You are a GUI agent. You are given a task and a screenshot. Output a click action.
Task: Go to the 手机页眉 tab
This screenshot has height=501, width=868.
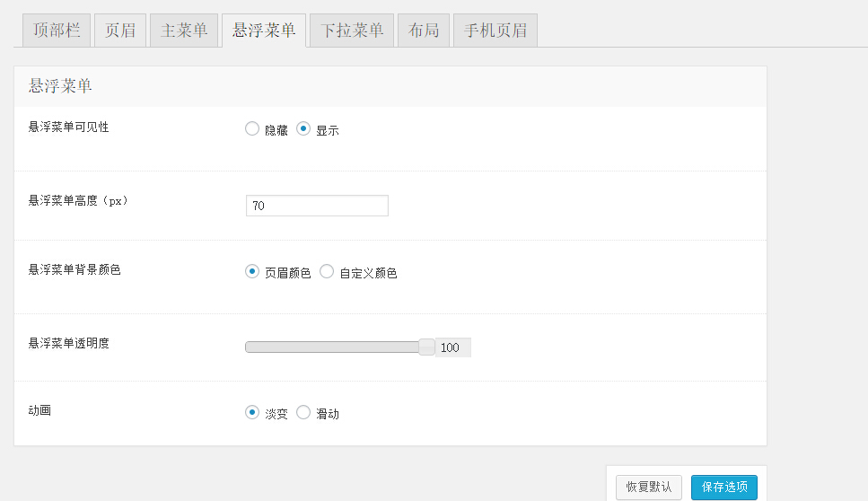tap(495, 31)
